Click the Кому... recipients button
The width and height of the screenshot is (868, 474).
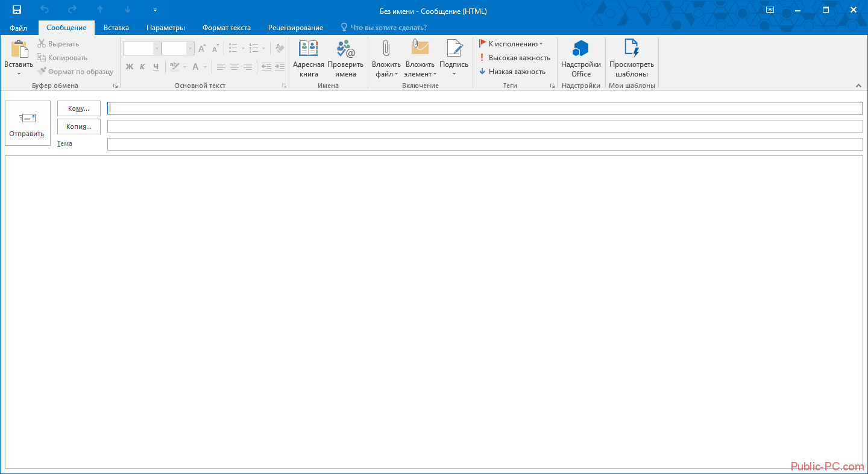click(79, 108)
